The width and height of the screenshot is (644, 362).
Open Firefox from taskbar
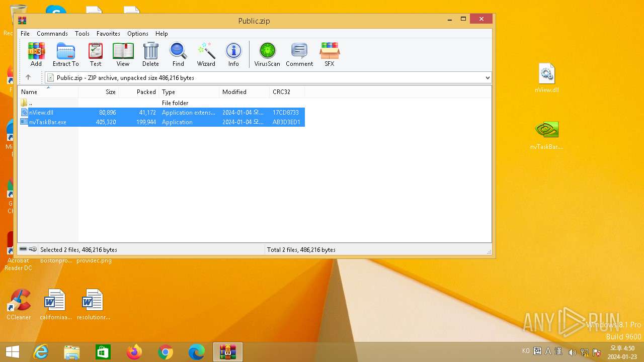[134, 352]
